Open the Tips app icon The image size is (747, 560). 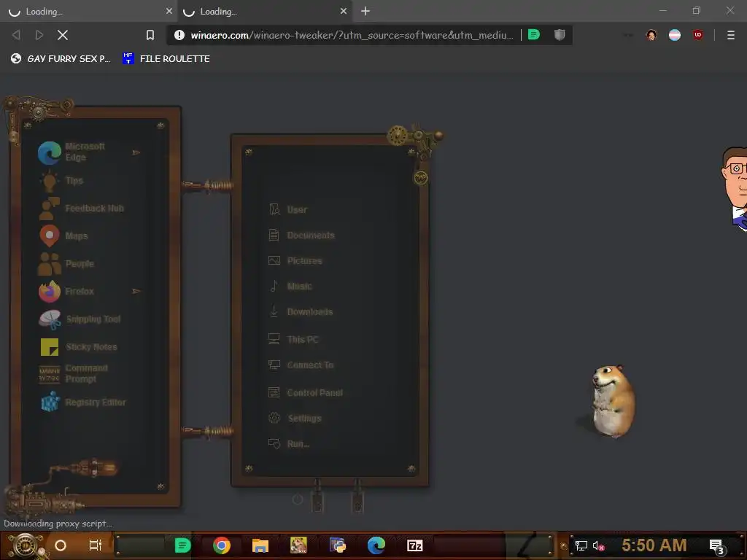point(49,181)
